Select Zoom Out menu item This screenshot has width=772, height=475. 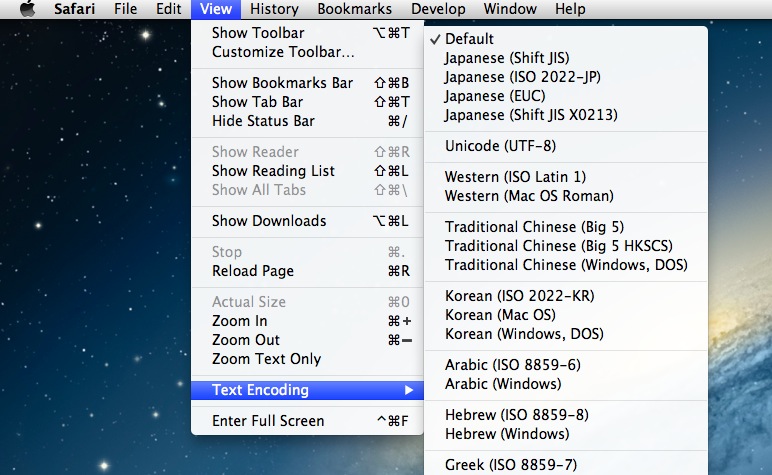307,340
